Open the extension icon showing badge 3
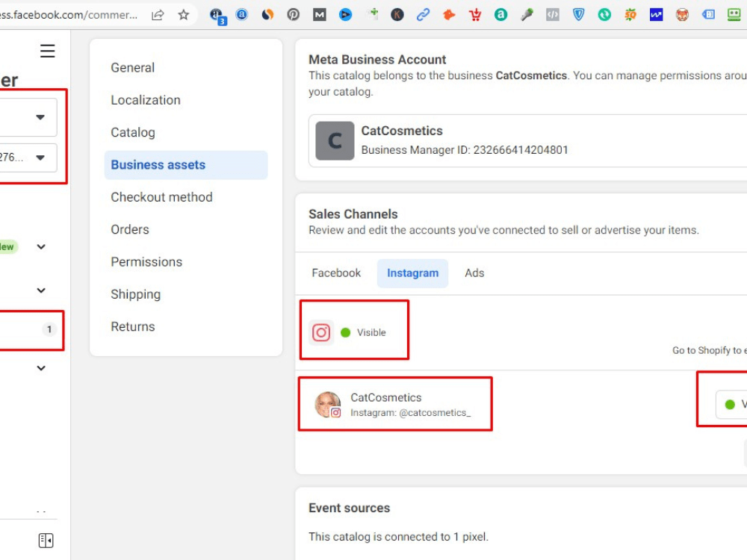The width and height of the screenshot is (747, 560). click(x=217, y=16)
